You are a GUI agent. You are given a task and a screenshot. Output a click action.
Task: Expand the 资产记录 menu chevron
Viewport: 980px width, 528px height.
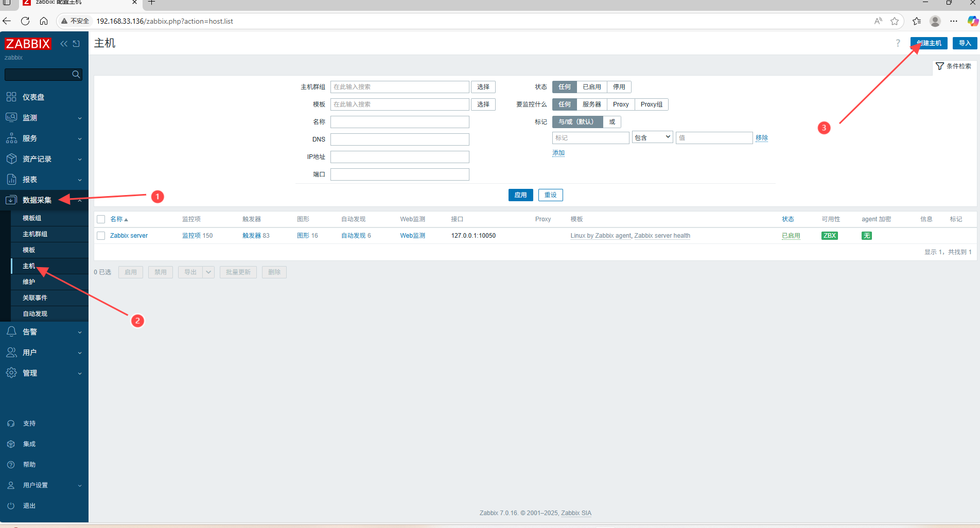tap(80, 159)
